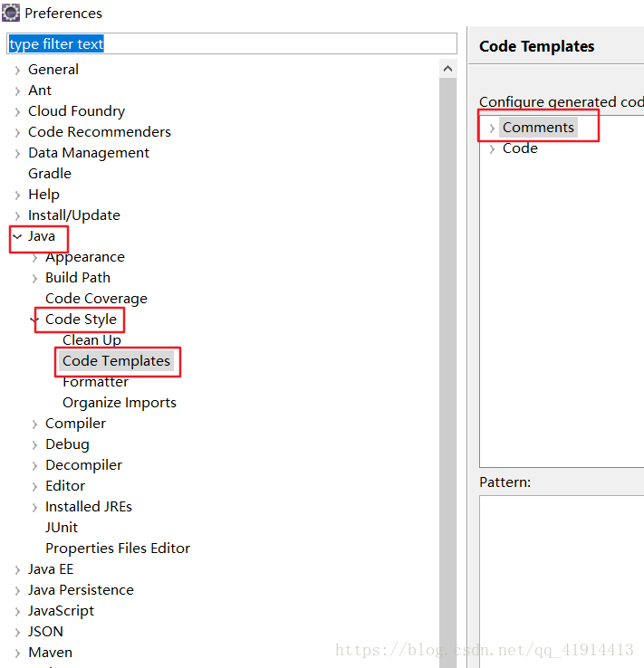
Task: Click the type filter text field
Action: coord(232,43)
